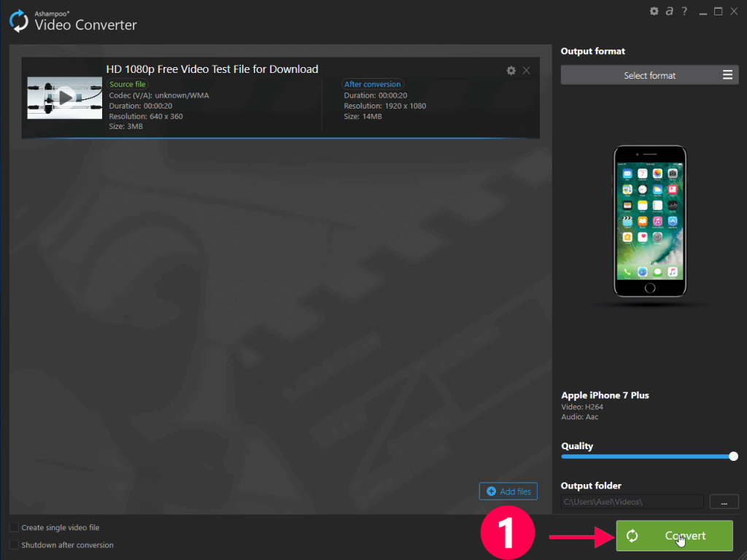Open the hamburger menu in Select format
This screenshot has width=747, height=560.
tap(727, 75)
